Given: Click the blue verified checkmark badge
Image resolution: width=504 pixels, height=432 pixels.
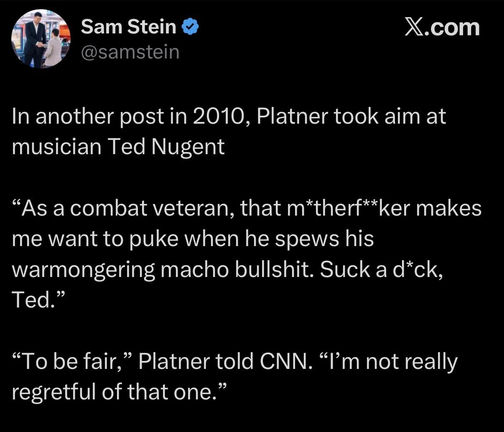Looking at the screenshot, I should click(x=191, y=28).
